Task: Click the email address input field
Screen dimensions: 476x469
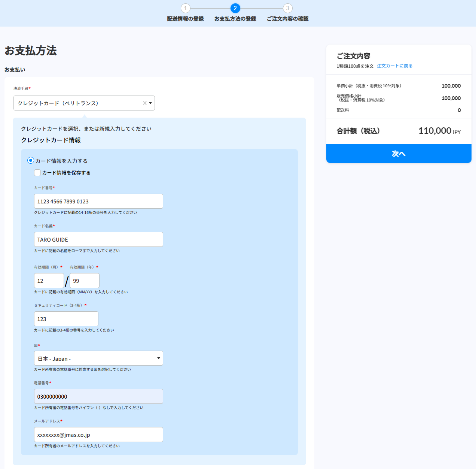Action: (98, 435)
